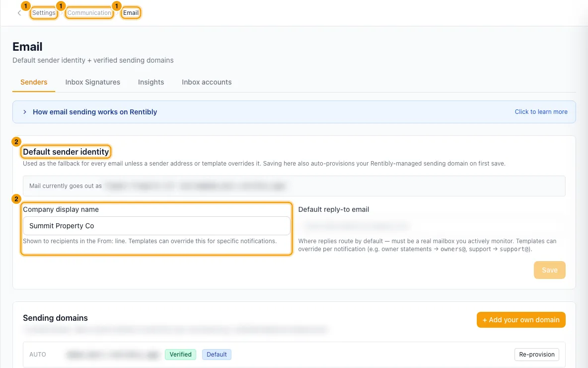This screenshot has width=588, height=368.
Task: Click the Sending domains heading
Action: (x=56, y=318)
